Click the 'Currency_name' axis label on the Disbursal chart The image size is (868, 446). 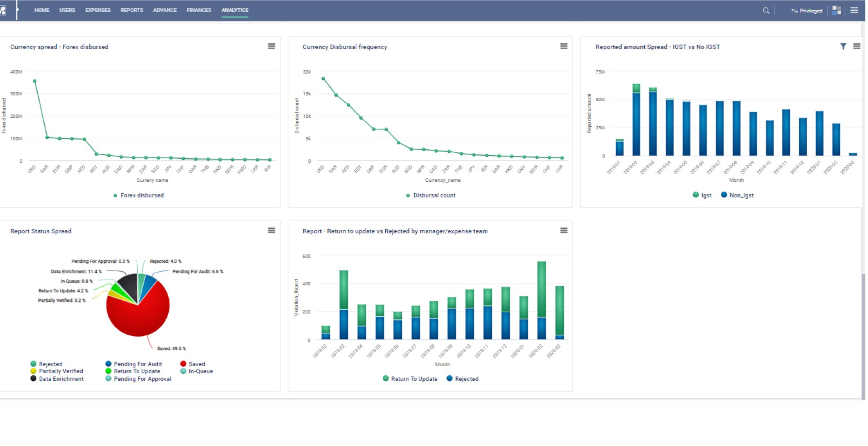(x=443, y=180)
